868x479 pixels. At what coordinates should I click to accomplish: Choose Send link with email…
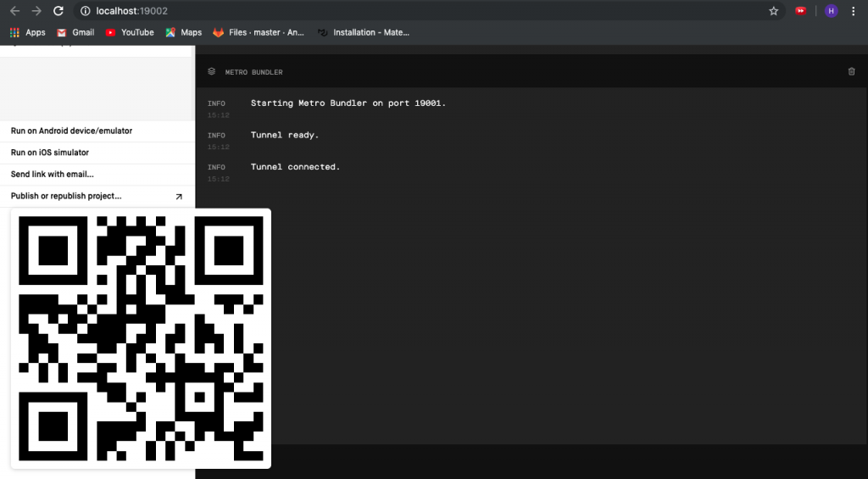coord(97,175)
